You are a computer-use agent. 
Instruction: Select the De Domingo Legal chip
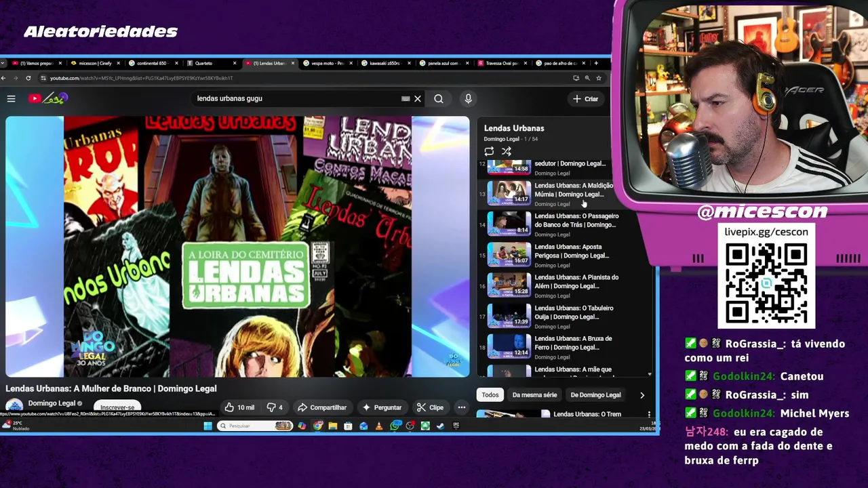click(595, 394)
